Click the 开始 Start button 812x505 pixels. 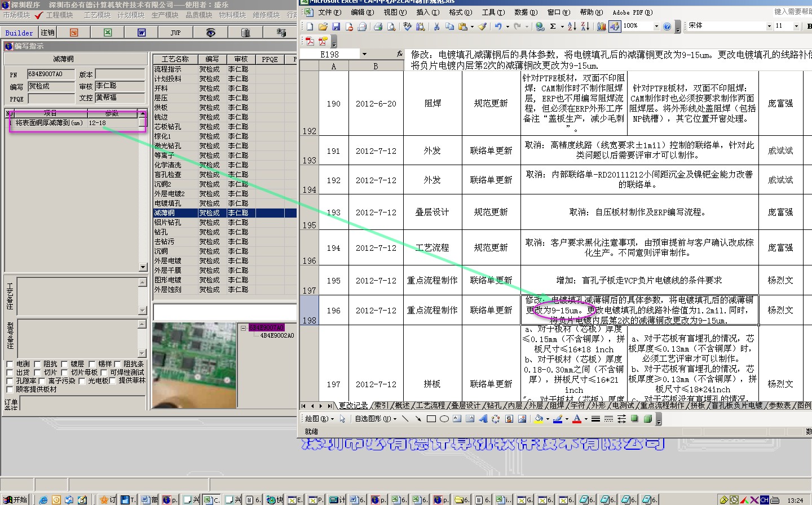click(15, 499)
